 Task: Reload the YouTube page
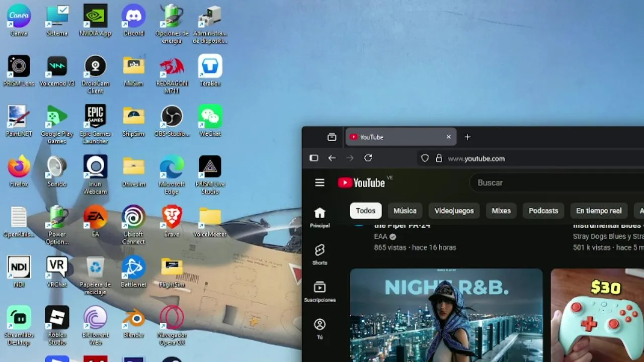pos(368,158)
